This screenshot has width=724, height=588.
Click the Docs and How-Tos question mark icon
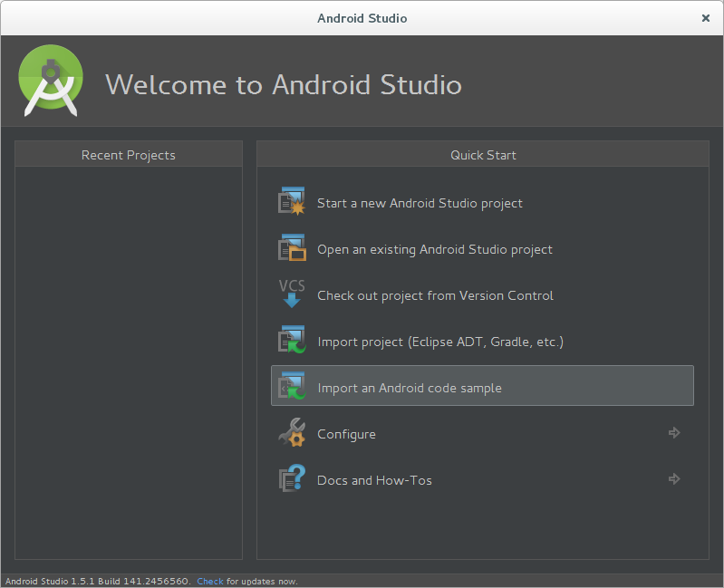292,478
